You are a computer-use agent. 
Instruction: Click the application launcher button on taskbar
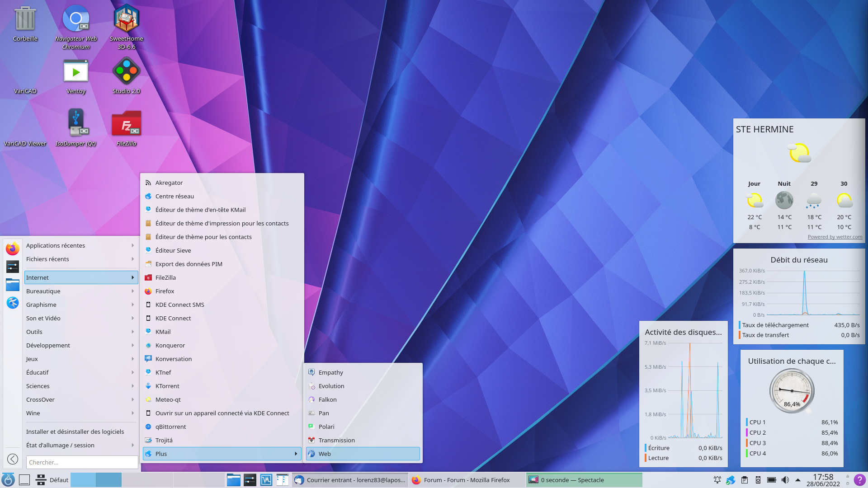click(8, 480)
